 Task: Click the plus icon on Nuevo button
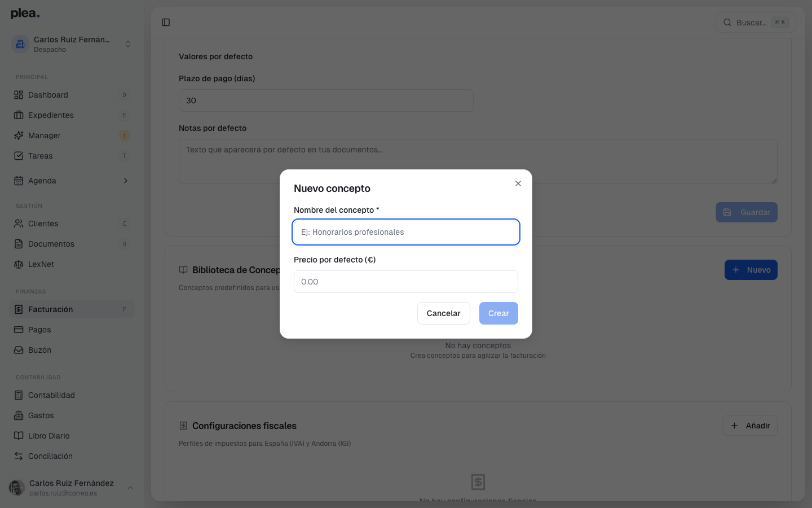736,270
